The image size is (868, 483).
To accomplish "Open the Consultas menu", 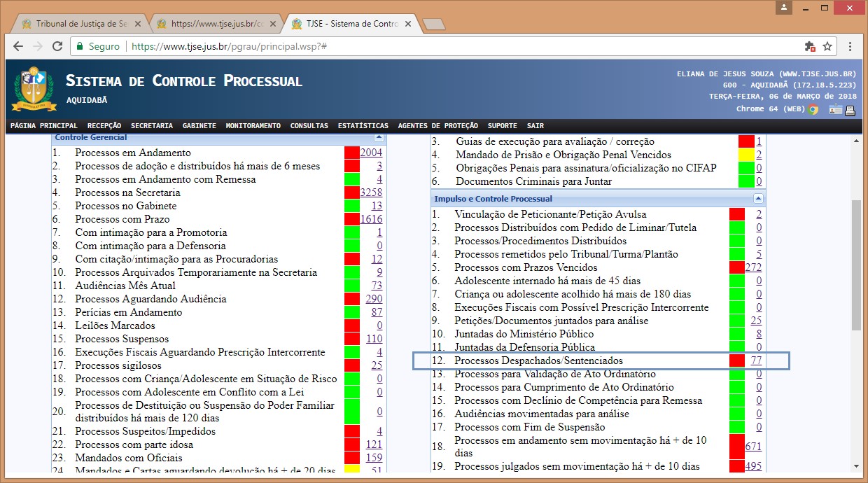I will [x=309, y=126].
